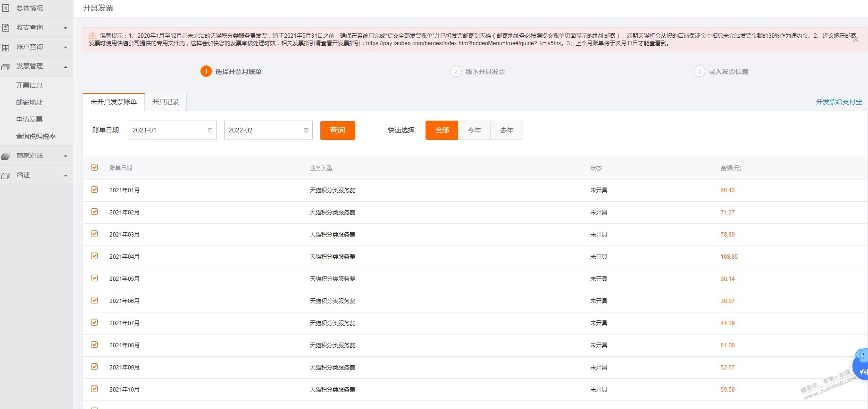Click step 1 circle 选择开票月账单
Image resolution: width=868 pixels, height=409 pixels.
click(206, 71)
